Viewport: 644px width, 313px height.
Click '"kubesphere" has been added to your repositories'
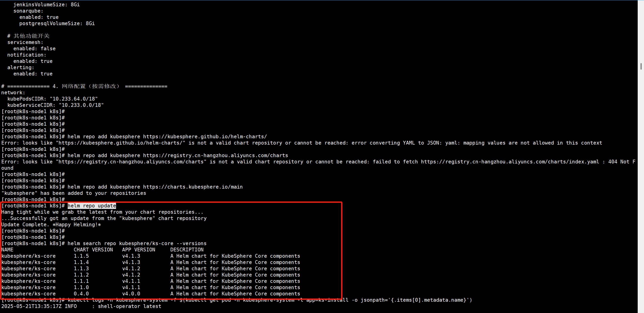pyautogui.click(x=74, y=193)
